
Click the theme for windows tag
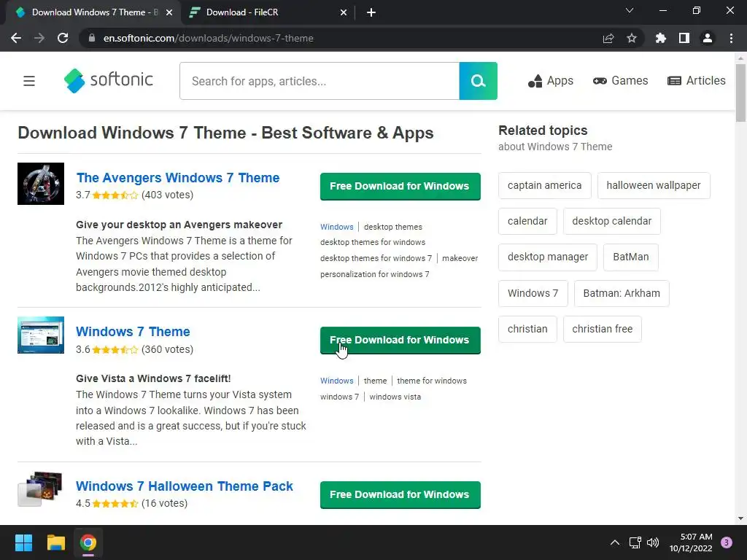pos(432,381)
